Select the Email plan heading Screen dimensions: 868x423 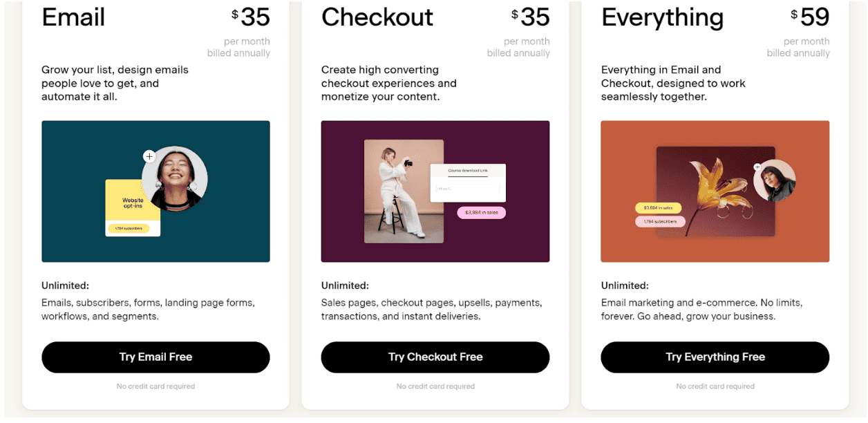click(x=73, y=17)
